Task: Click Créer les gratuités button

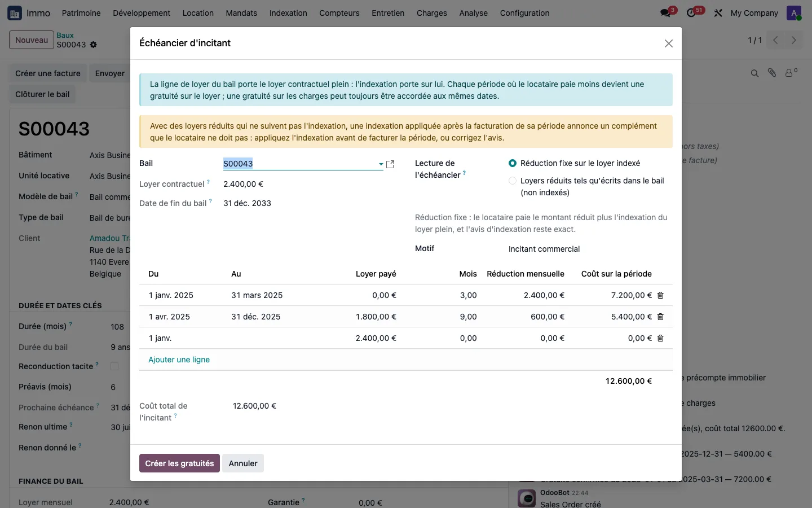Action: click(179, 463)
